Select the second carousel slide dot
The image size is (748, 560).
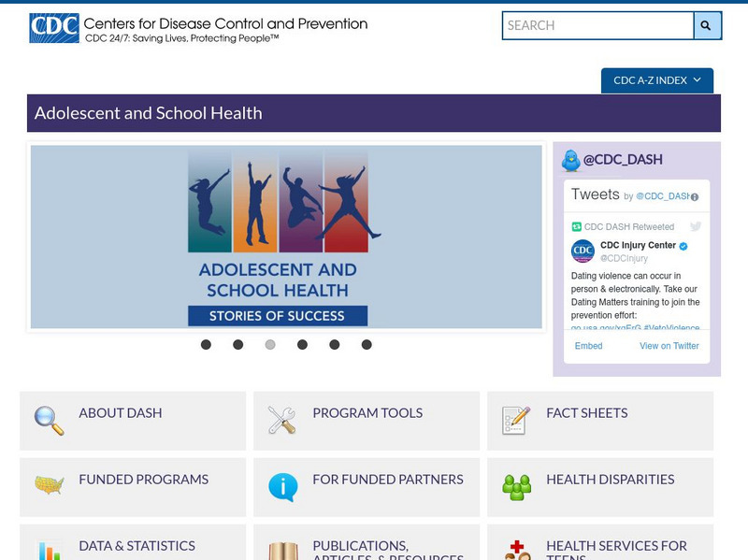238,344
